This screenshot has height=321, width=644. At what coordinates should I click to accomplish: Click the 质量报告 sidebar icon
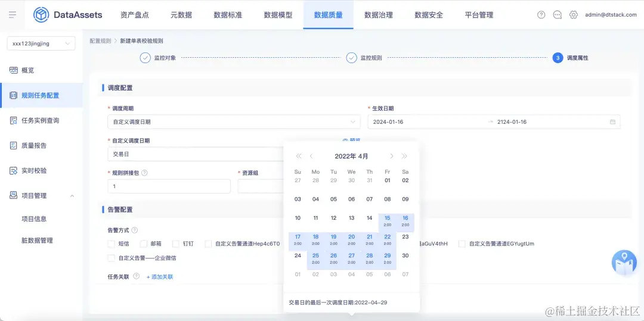coord(14,145)
